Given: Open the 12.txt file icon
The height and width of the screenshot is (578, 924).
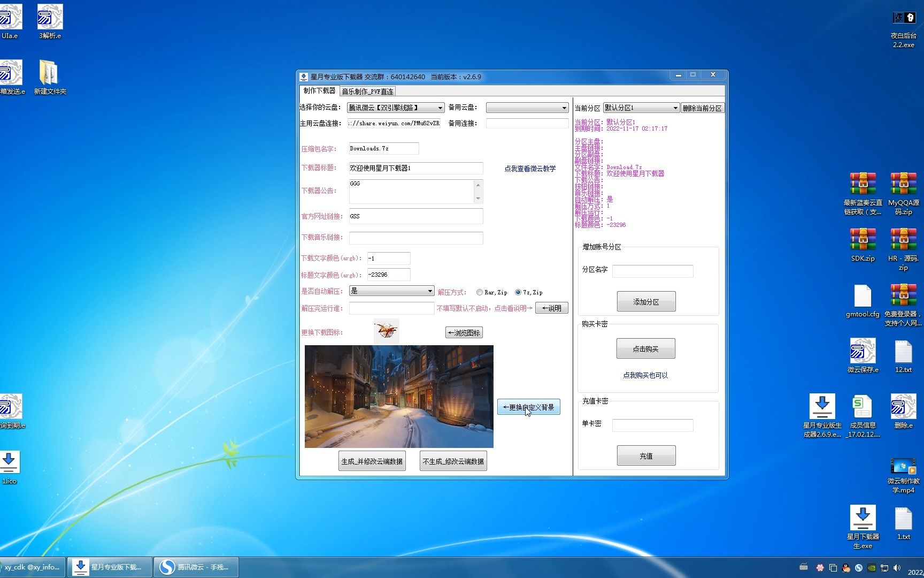Looking at the screenshot, I should pos(903,356).
